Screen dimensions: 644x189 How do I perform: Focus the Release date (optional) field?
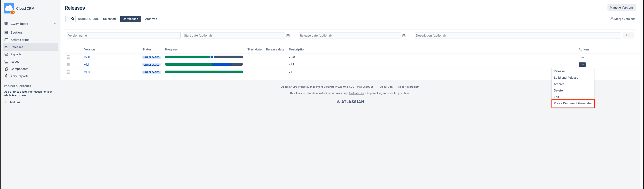350,35
